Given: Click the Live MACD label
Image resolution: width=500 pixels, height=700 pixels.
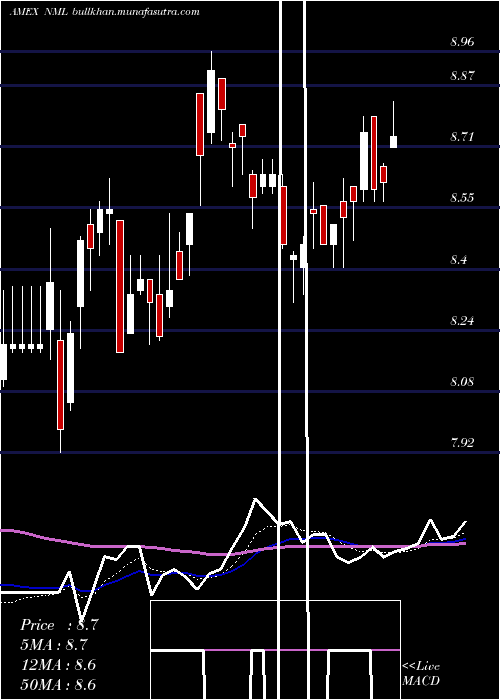Looking at the screenshot, I should [421, 673].
